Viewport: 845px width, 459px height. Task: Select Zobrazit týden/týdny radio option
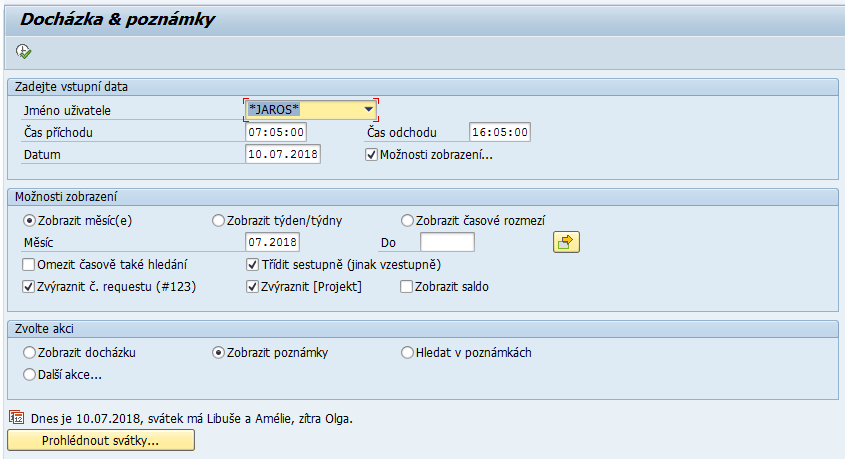[x=218, y=221]
